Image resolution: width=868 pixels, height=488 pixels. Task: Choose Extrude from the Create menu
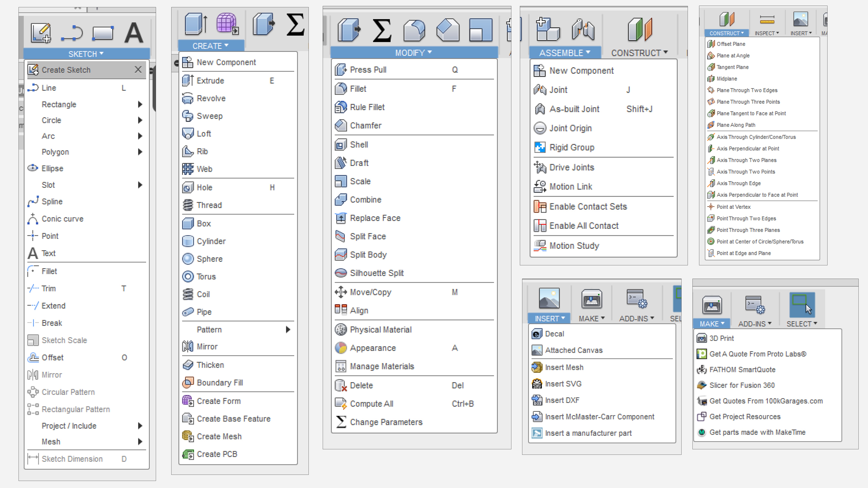(210, 81)
